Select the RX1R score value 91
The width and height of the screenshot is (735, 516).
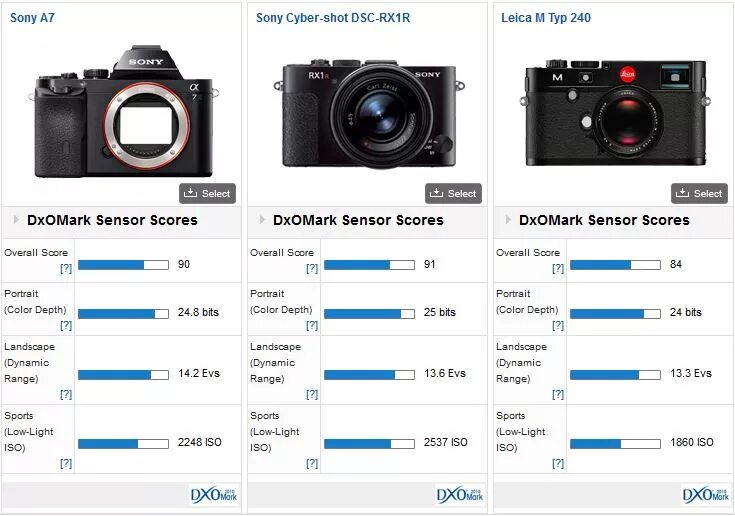point(429,264)
